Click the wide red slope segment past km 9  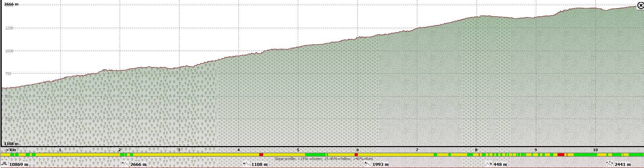pyautogui.click(x=561, y=155)
